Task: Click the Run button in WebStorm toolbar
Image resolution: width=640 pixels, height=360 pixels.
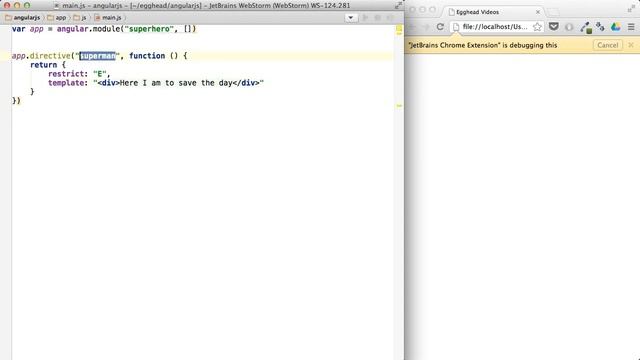Action: (x=365, y=18)
